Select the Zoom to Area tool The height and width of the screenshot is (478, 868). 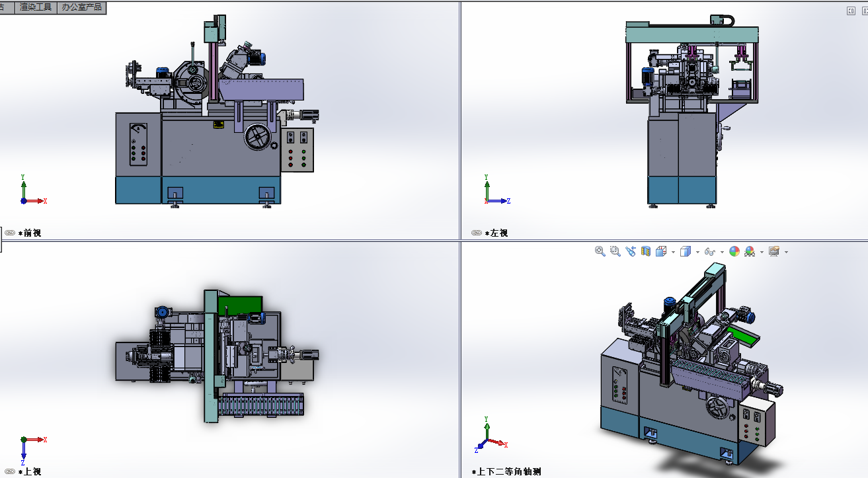coord(615,251)
